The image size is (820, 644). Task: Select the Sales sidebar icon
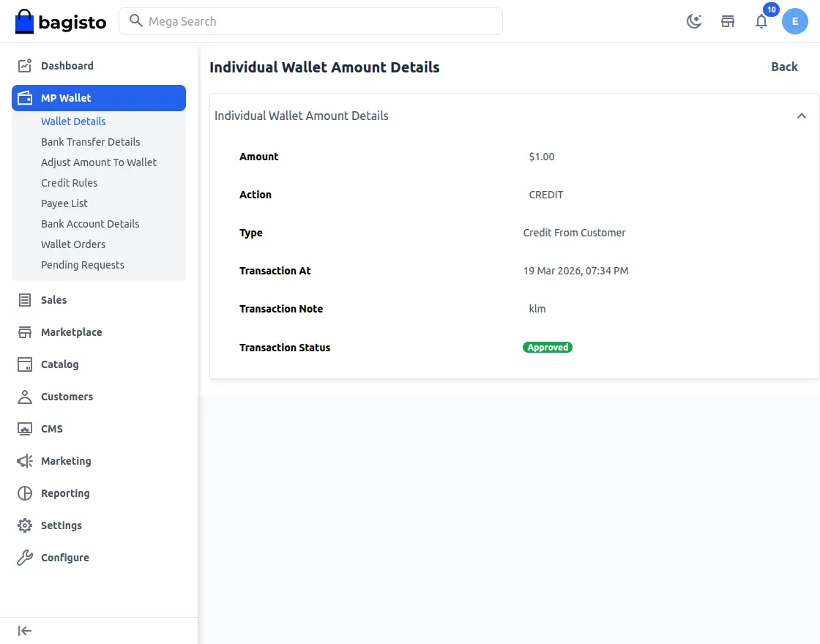coord(25,299)
